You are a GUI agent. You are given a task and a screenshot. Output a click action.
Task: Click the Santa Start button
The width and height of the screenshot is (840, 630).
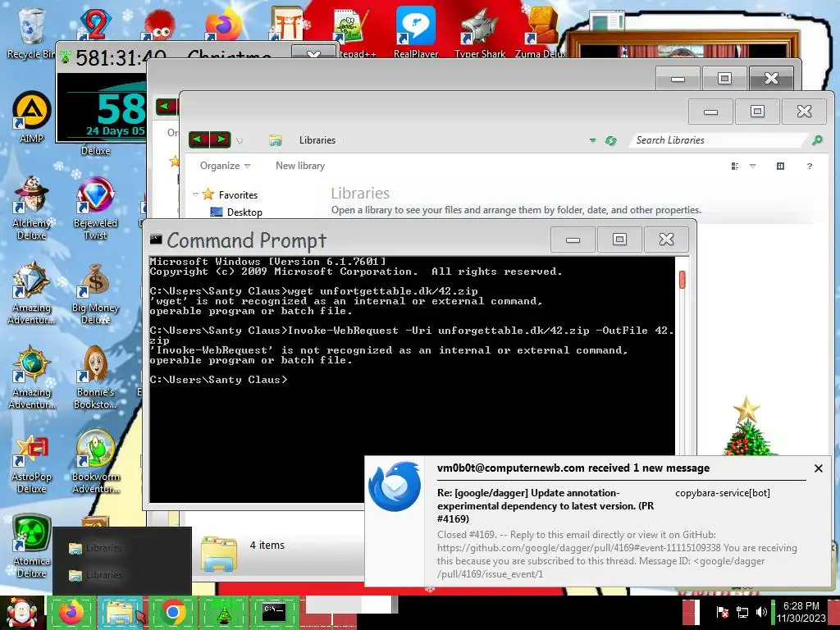click(21, 613)
